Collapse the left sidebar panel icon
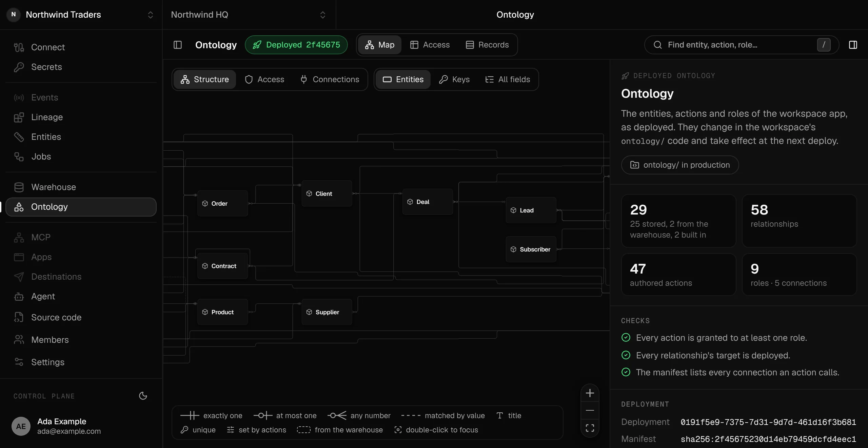Screen dimensions: 868x448 click(178, 45)
